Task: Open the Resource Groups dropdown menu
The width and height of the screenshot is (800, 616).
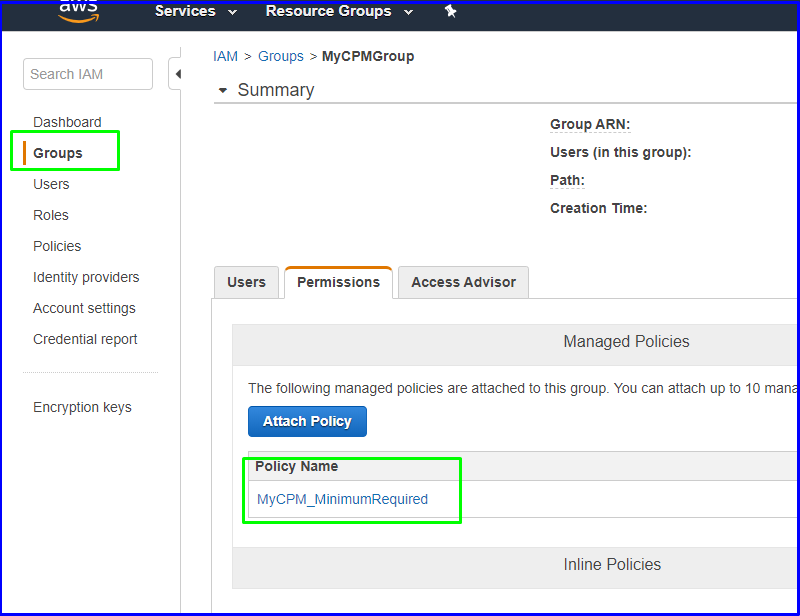Action: coord(339,11)
